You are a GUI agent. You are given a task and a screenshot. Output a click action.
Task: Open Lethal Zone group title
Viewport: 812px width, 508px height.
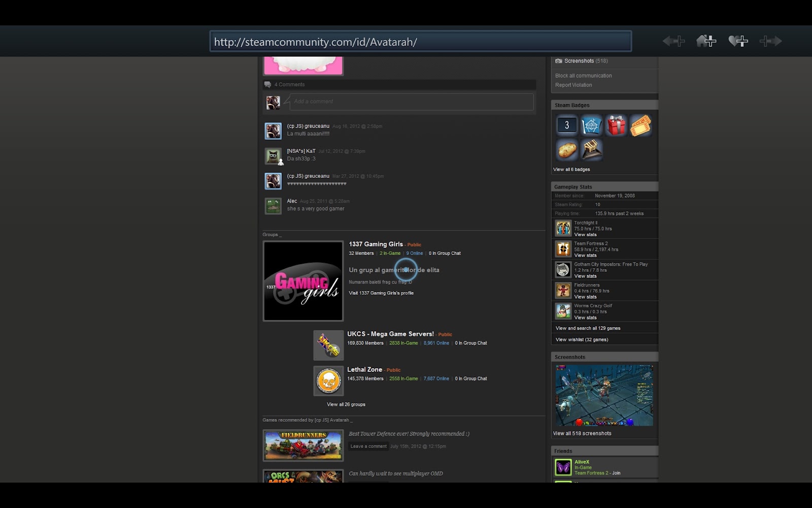point(364,369)
